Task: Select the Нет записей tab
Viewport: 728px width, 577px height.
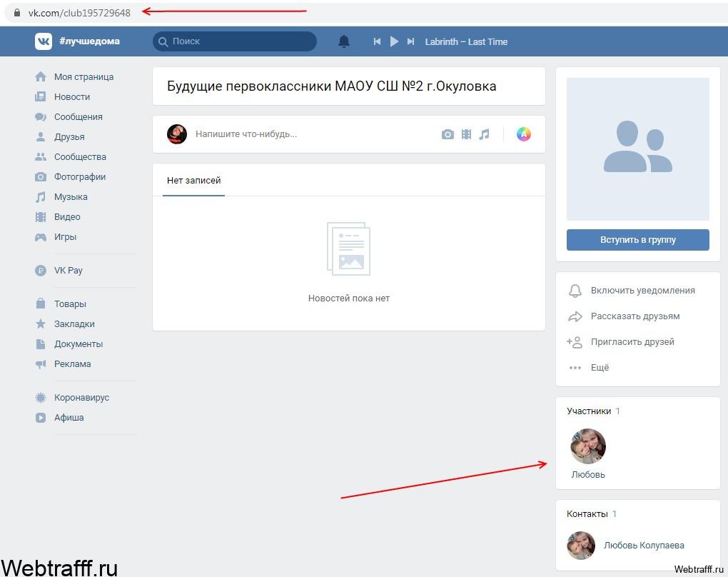Action: pos(193,180)
